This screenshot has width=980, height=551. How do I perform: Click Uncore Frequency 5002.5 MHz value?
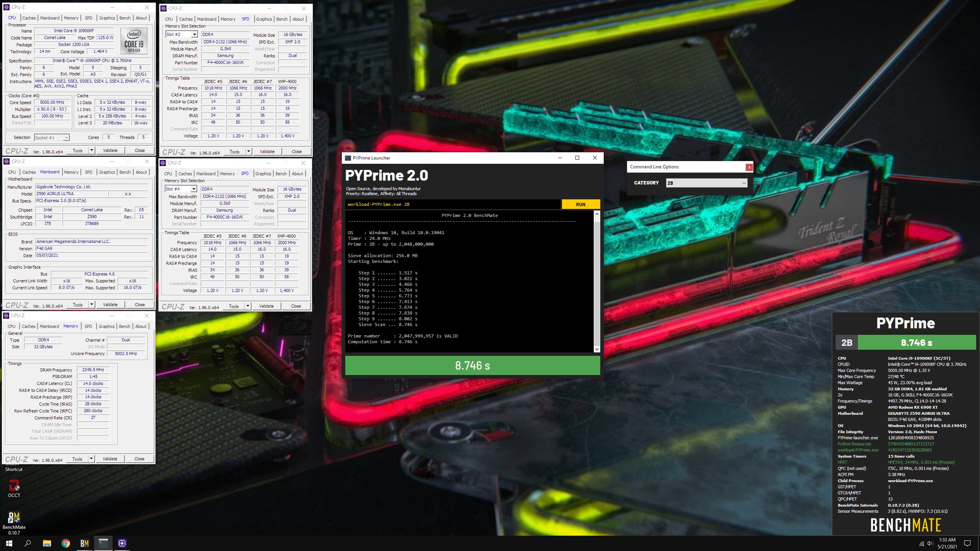coord(126,354)
